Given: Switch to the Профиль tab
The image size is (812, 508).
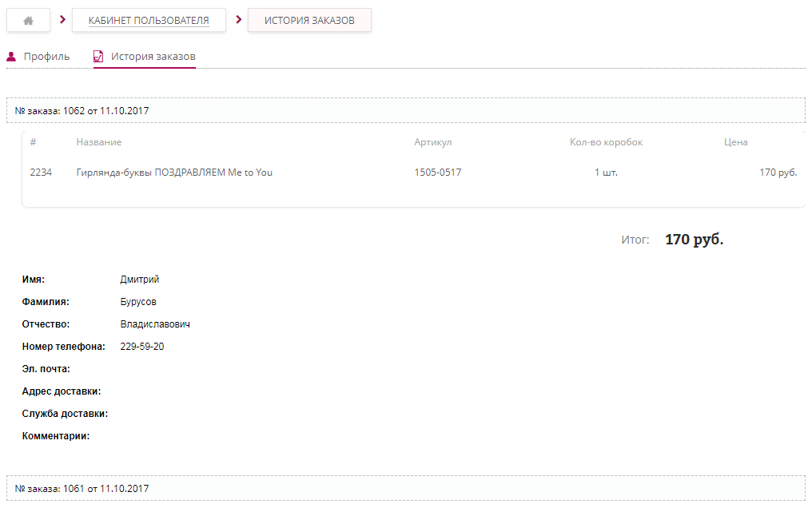Looking at the screenshot, I should (x=46, y=57).
